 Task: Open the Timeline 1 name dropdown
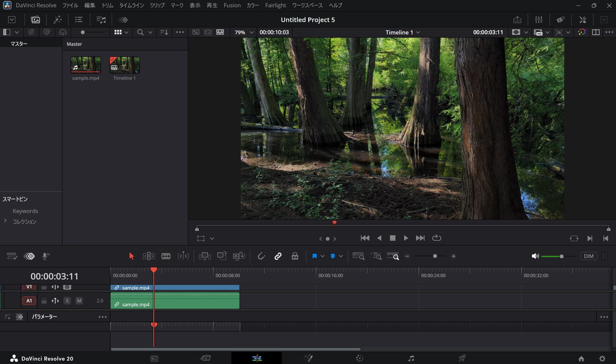(x=402, y=32)
